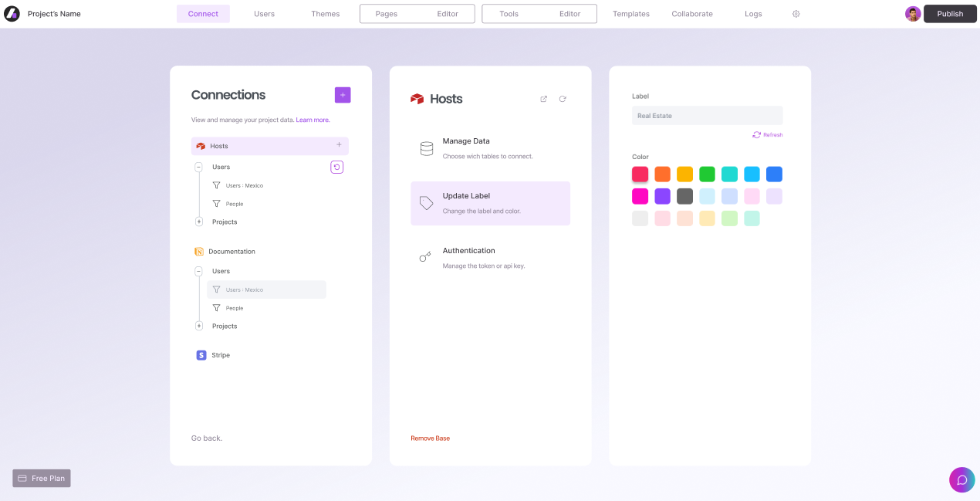980x501 pixels.
Task: Go to the Themes tab
Action: point(326,14)
